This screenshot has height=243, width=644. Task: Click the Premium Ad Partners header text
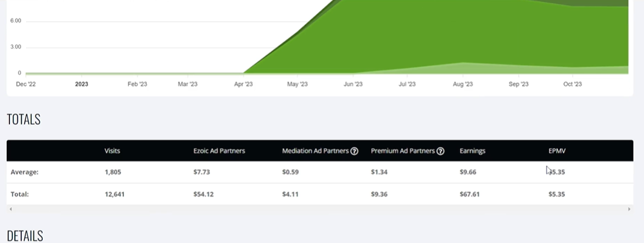tap(402, 151)
